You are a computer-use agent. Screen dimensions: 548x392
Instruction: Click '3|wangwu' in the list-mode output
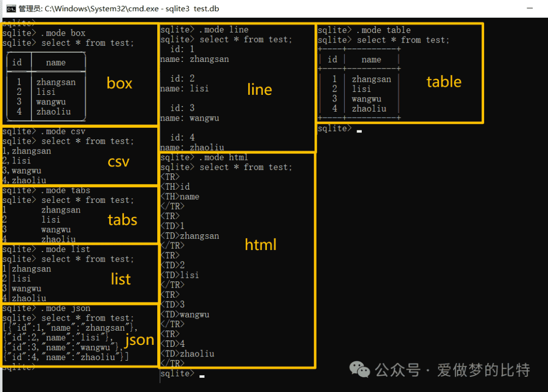tap(22, 289)
